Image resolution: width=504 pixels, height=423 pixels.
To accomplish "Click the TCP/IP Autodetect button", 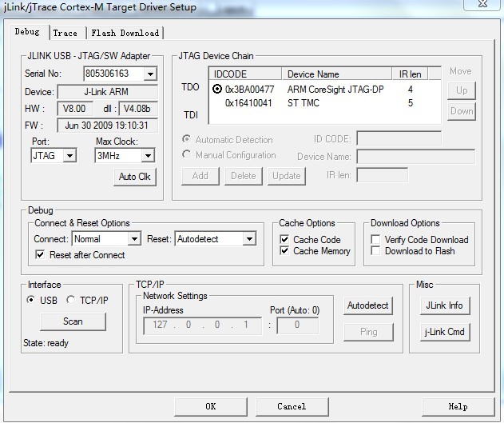I will coord(368,305).
